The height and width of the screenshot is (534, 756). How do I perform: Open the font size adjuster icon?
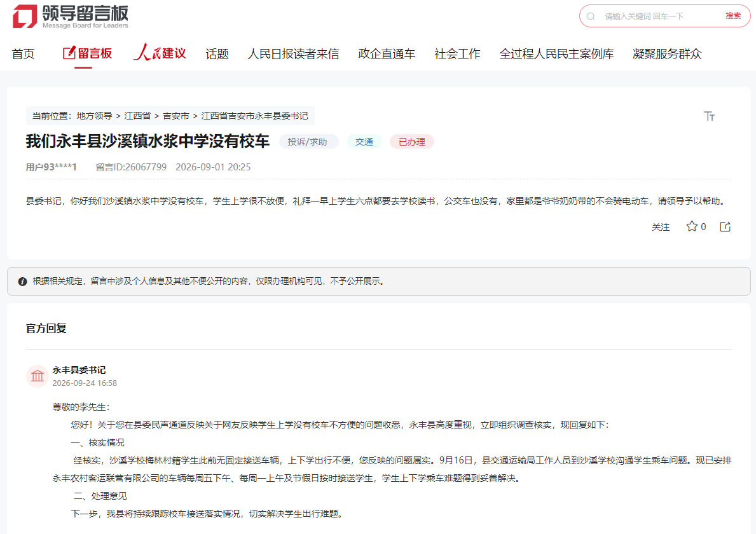pos(709,116)
